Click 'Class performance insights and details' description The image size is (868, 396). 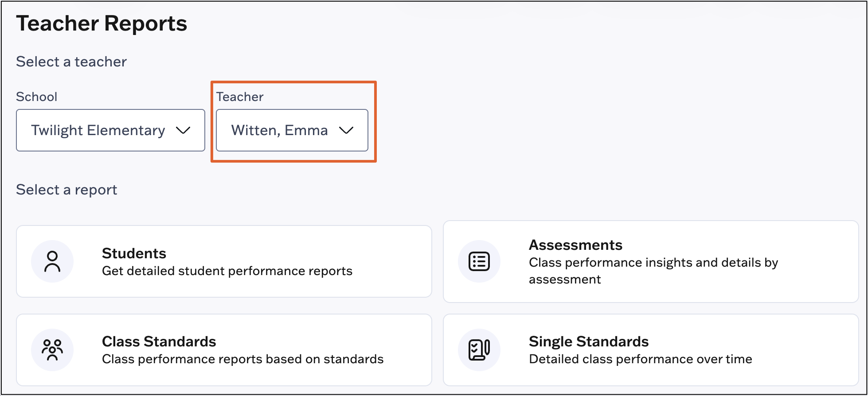[x=653, y=271]
